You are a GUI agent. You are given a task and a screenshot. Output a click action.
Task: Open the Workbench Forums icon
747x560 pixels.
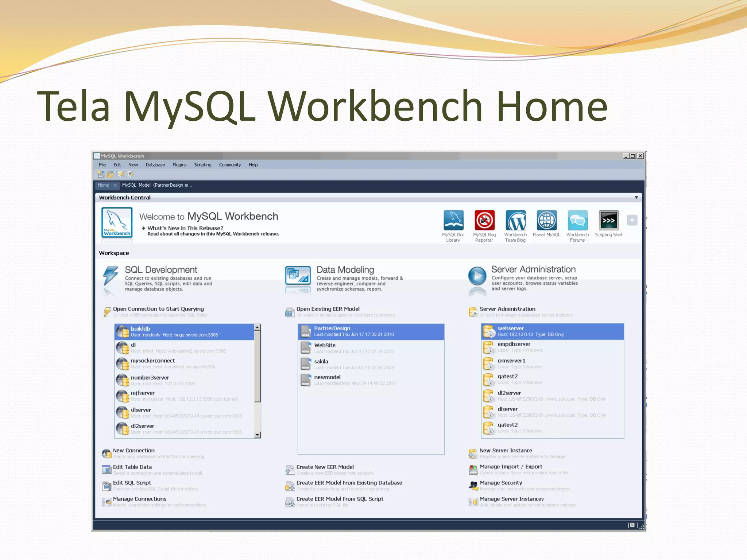[x=577, y=220]
